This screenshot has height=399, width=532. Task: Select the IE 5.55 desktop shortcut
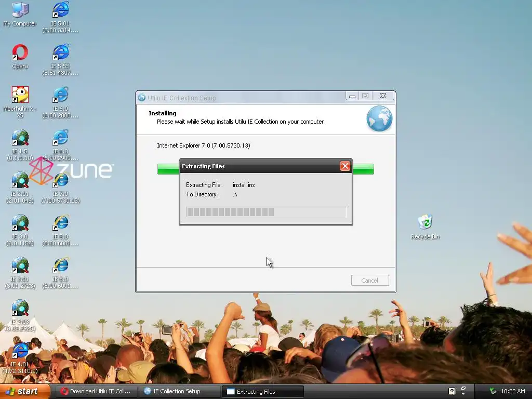click(x=60, y=60)
